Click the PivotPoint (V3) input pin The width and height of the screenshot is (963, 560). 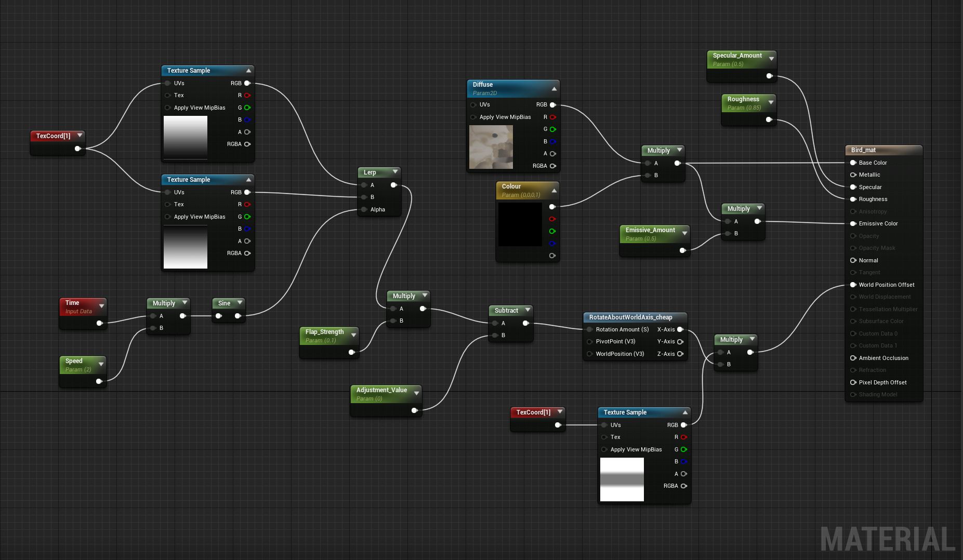[x=589, y=341]
